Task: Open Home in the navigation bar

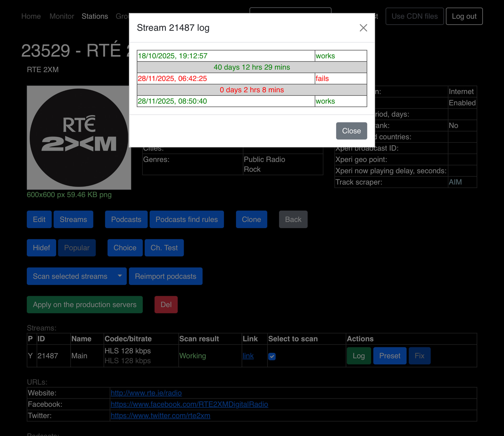Action: point(31,16)
